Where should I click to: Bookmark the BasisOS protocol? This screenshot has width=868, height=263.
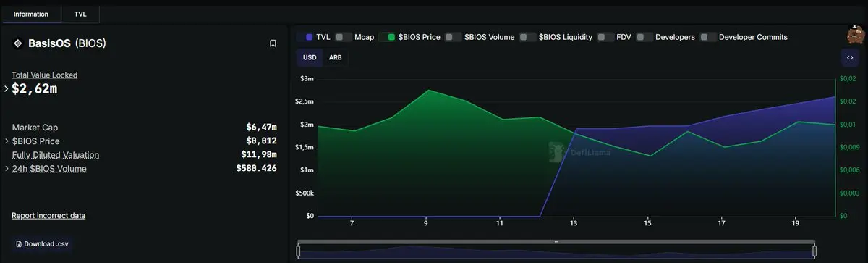click(x=273, y=43)
